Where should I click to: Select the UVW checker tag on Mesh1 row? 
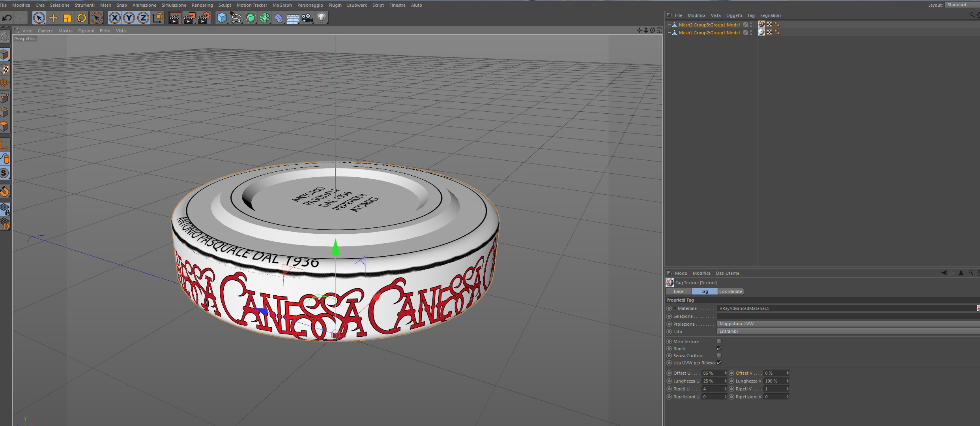click(x=769, y=32)
